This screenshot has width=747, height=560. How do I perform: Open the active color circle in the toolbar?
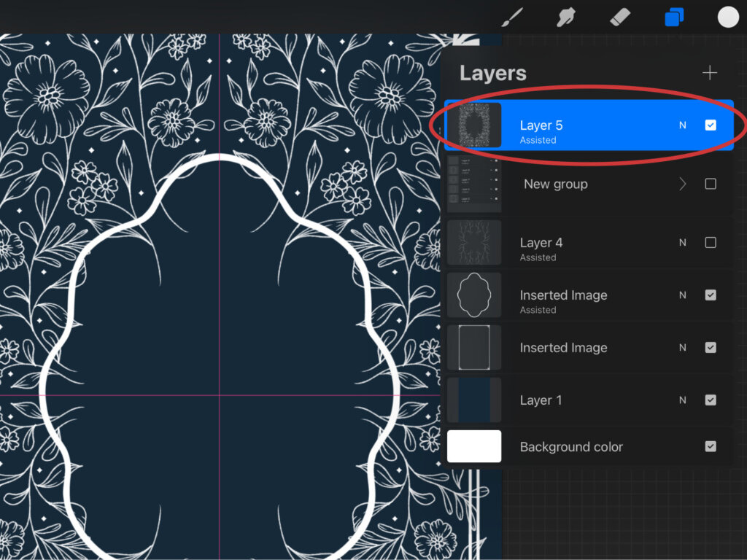pos(727,17)
